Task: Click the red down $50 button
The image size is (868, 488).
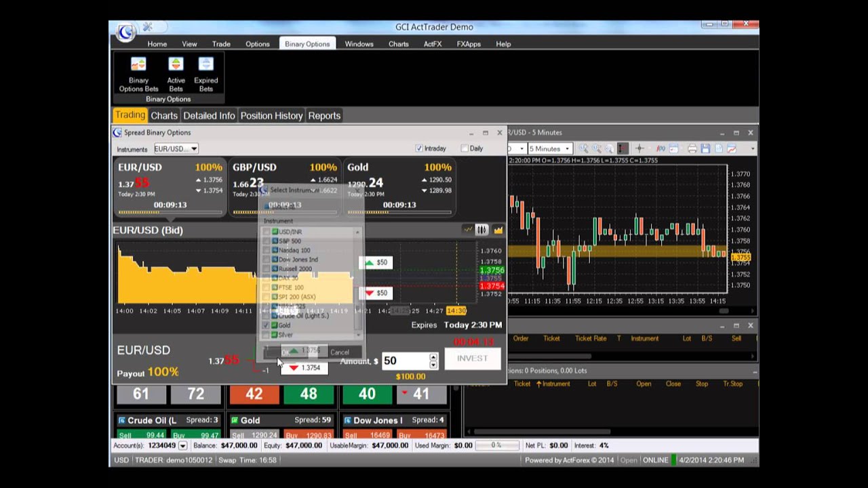Action: (376, 293)
